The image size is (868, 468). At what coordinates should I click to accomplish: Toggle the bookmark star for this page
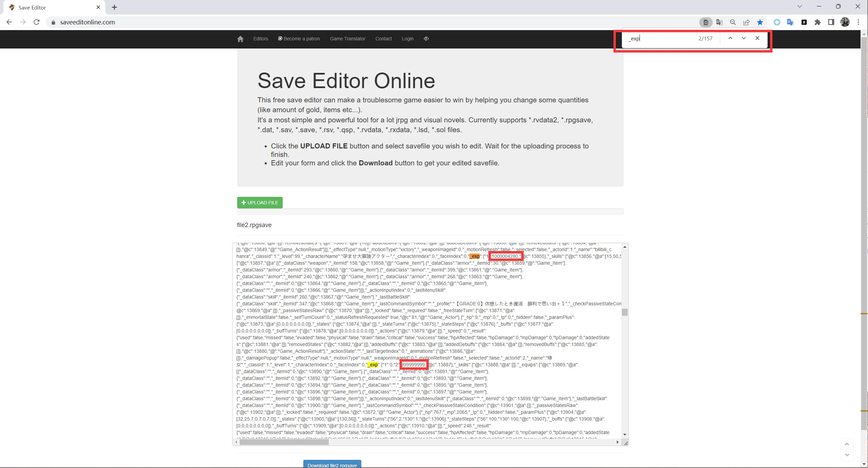(760, 22)
